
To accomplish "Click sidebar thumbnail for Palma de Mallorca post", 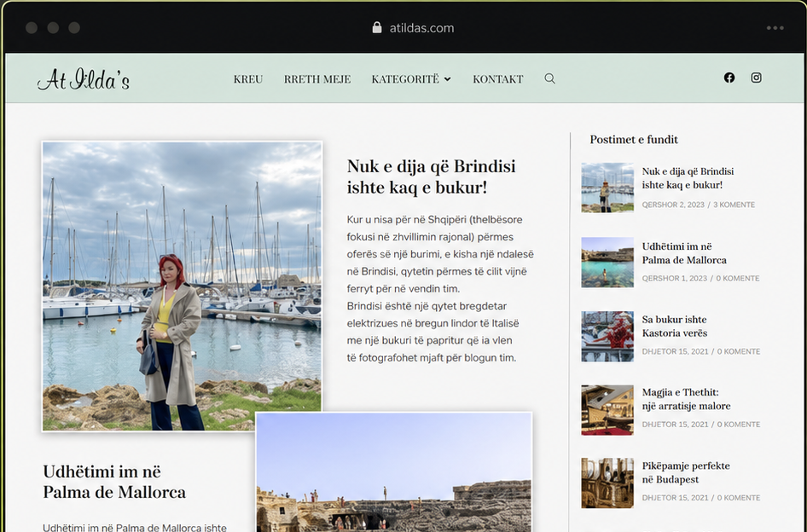I will click(607, 263).
